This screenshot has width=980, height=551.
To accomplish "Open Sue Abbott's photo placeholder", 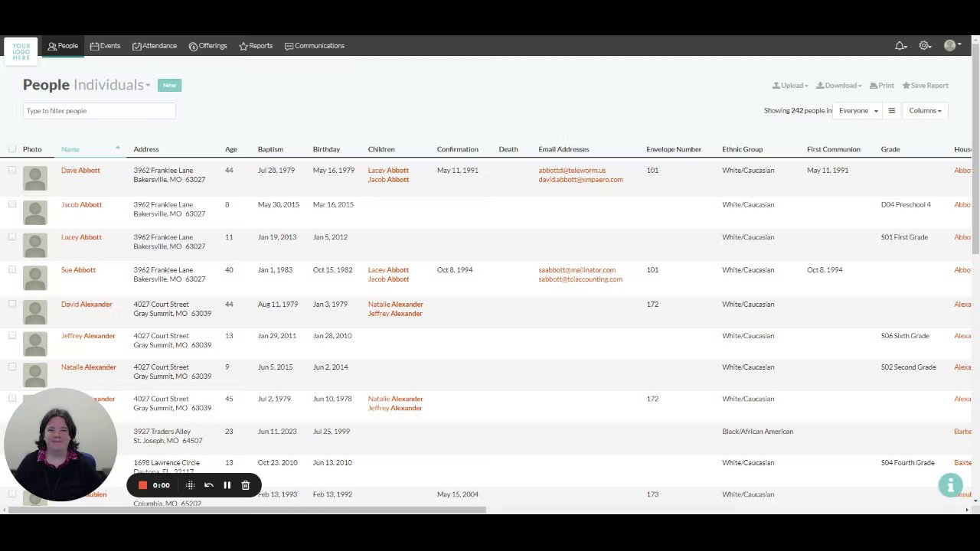I will (34, 278).
